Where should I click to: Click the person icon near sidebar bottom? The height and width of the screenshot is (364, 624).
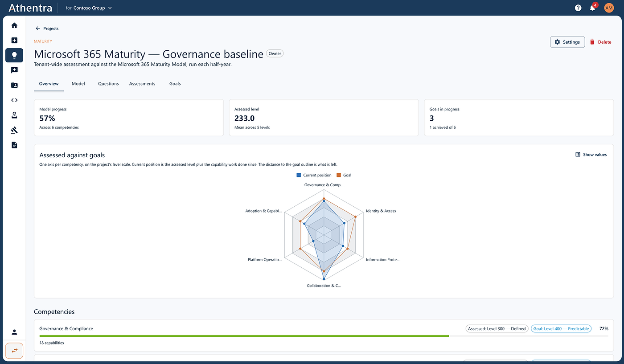[14, 332]
